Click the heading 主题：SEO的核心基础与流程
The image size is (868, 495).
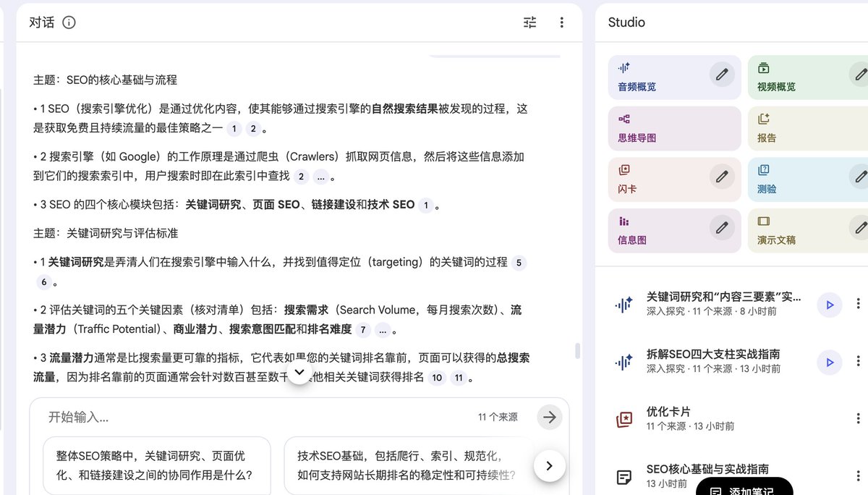[x=106, y=80]
